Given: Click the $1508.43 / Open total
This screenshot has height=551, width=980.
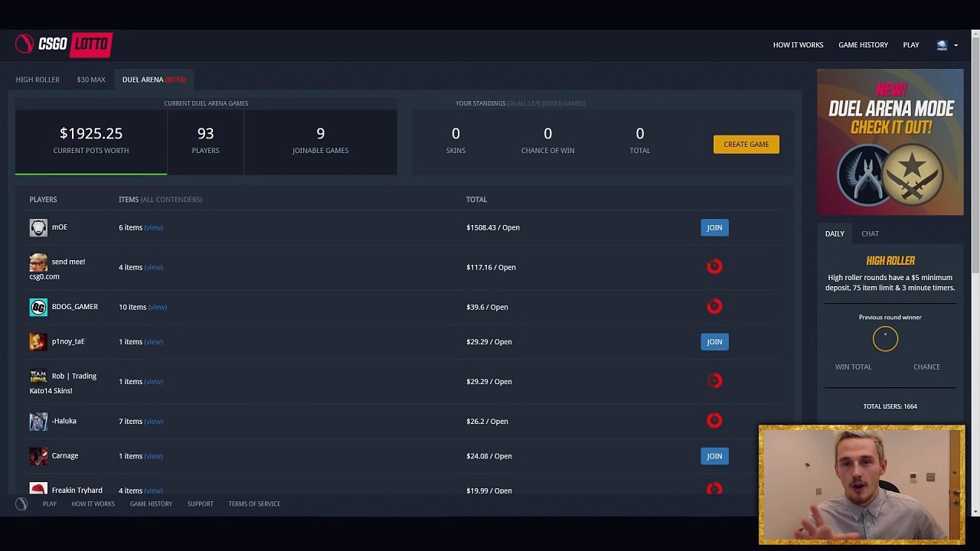Looking at the screenshot, I should point(493,227).
